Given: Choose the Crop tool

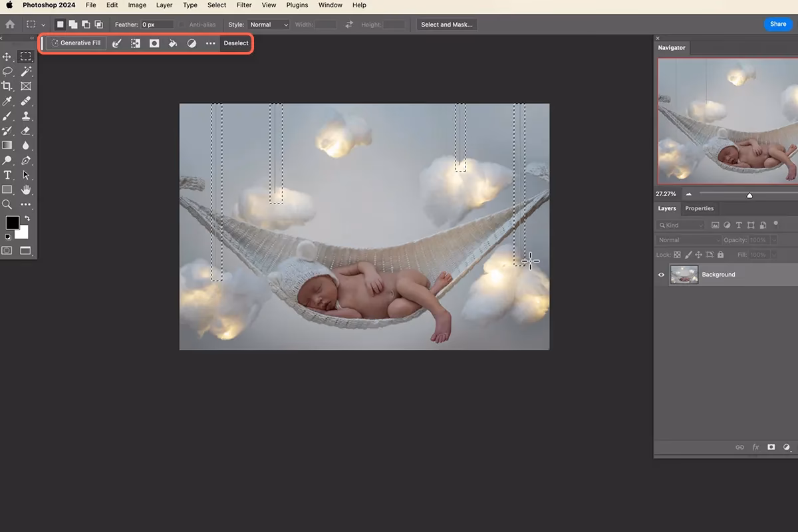Looking at the screenshot, I should (x=7, y=86).
